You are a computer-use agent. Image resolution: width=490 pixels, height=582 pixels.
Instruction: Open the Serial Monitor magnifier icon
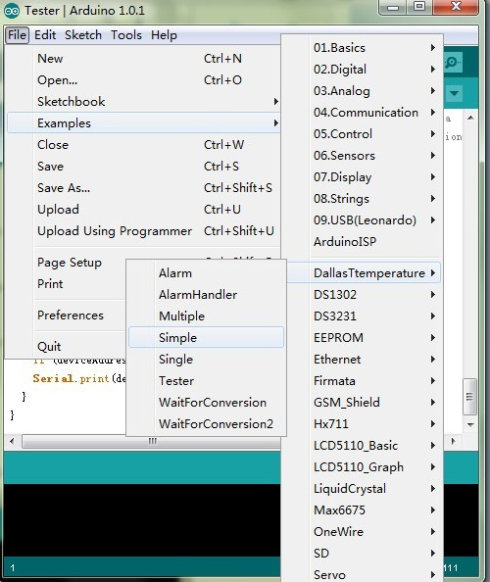click(x=453, y=62)
